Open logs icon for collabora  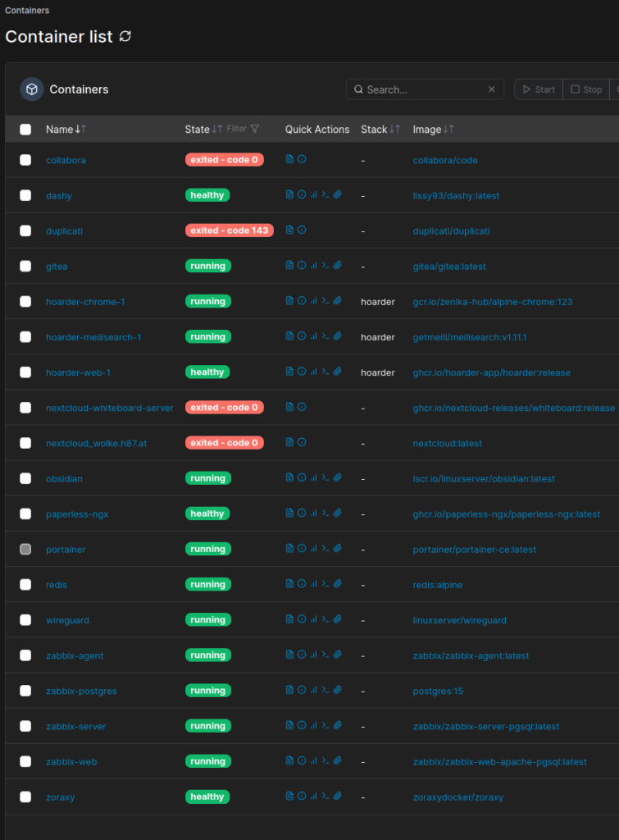click(289, 159)
